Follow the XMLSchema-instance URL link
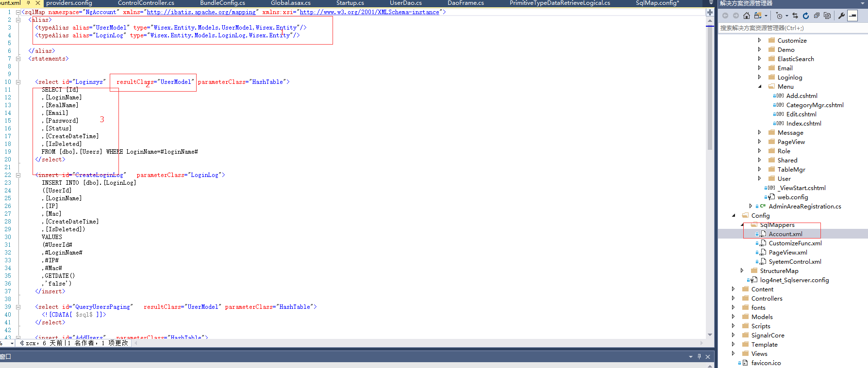 [369, 12]
